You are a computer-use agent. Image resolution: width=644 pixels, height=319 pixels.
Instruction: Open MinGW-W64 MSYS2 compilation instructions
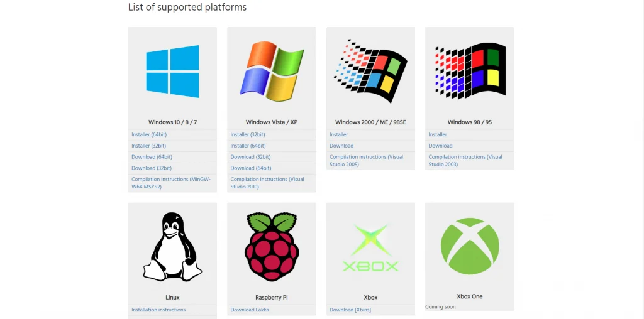[x=171, y=183]
